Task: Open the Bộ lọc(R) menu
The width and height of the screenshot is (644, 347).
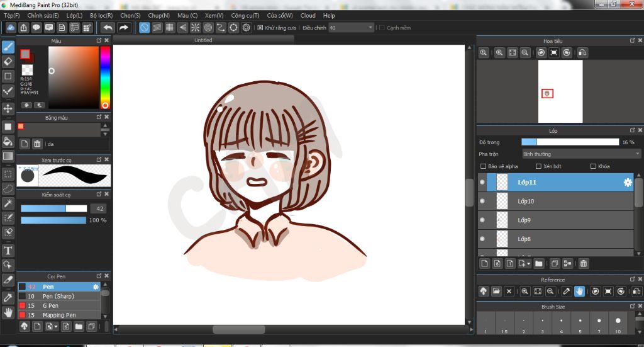Action: [x=101, y=15]
